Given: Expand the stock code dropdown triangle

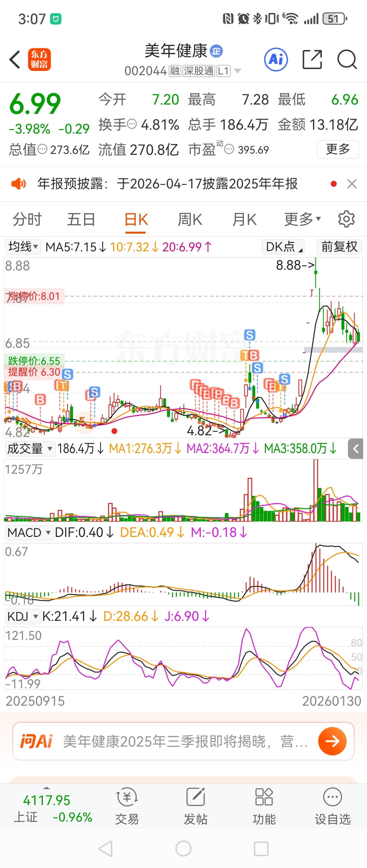Looking at the screenshot, I should coord(238,71).
